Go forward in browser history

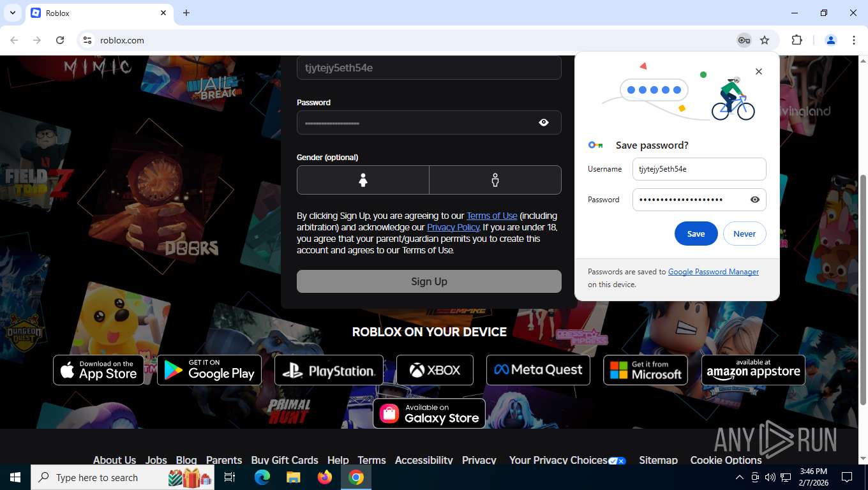click(37, 40)
